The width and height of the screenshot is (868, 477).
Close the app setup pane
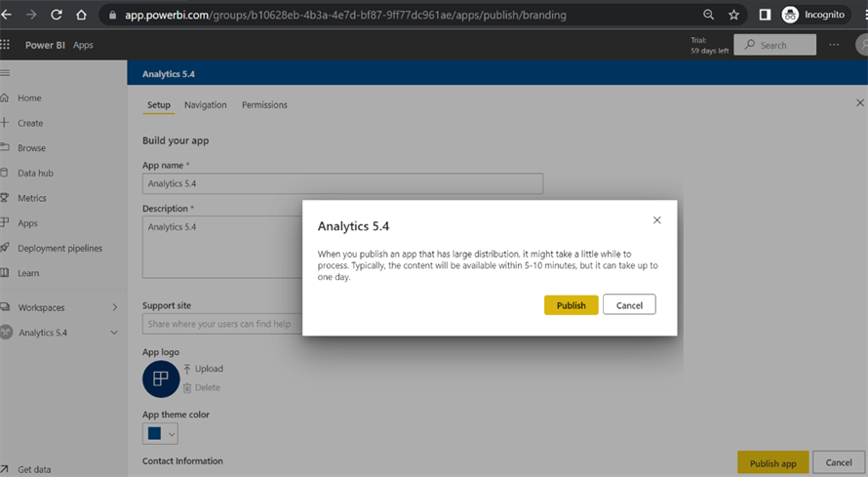point(859,103)
